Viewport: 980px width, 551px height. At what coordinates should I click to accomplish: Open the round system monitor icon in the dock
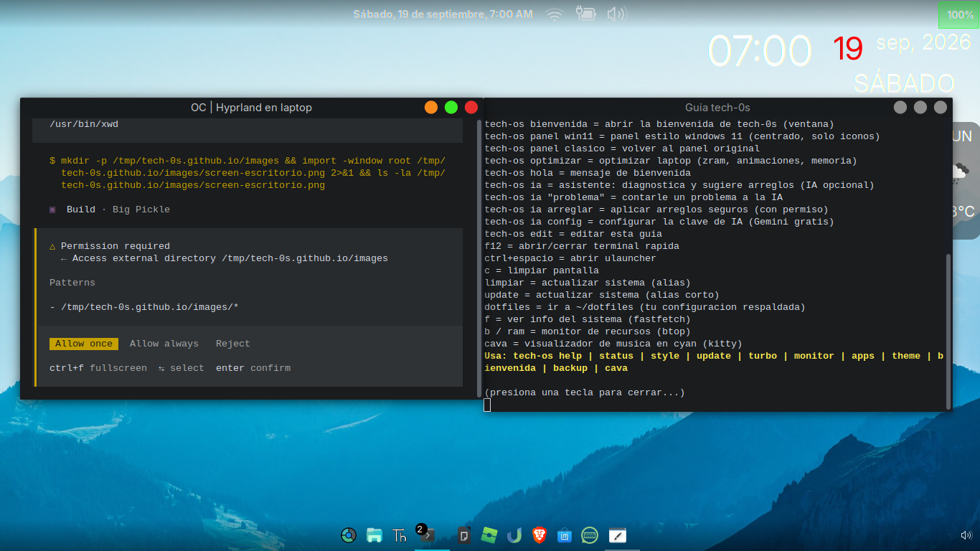pos(349,535)
